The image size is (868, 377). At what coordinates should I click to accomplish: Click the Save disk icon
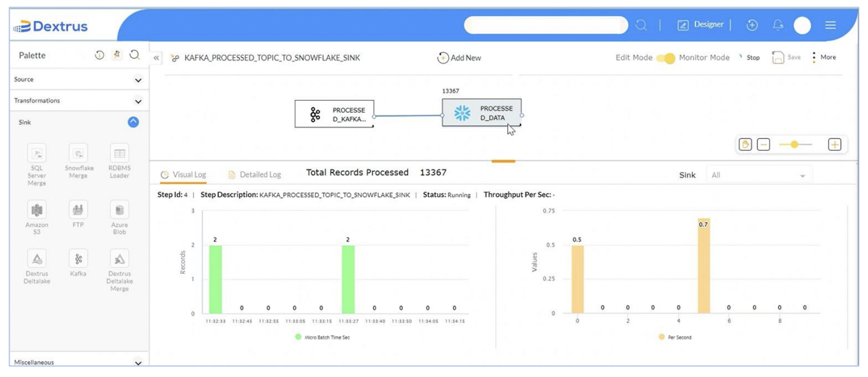[x=778, y=57]
